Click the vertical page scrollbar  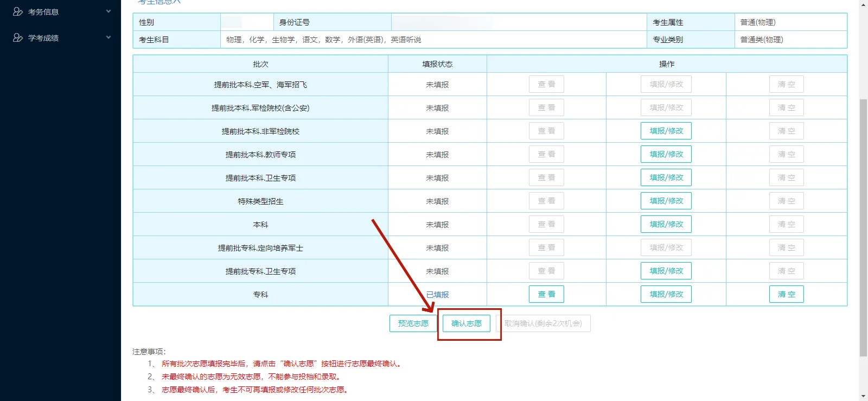(x=863, y=228)
